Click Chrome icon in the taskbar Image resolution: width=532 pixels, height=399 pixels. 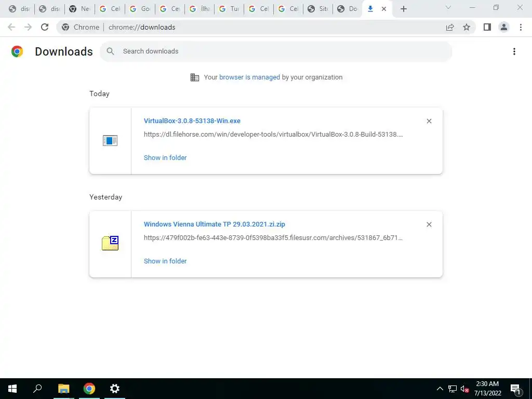click(x=89, y=389)
